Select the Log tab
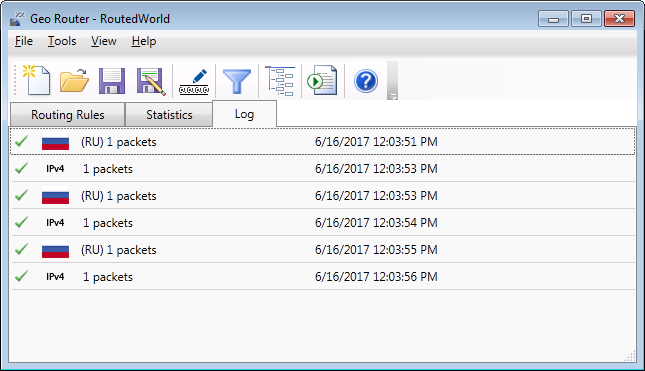This screenshot has height=371, width=645. point(244,114)
